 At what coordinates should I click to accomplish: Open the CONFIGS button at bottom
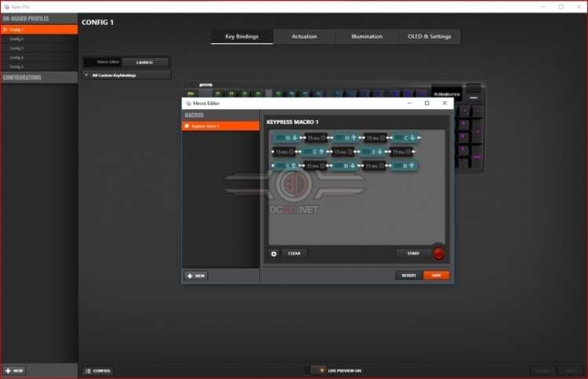pos(98,370)
